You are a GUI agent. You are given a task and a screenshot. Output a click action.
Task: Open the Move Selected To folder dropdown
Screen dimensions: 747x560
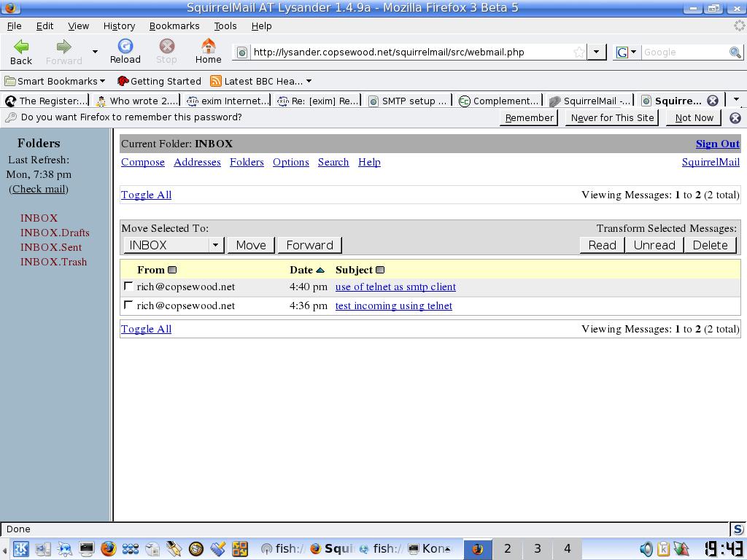pyautogui.click(x=174, y=245)
